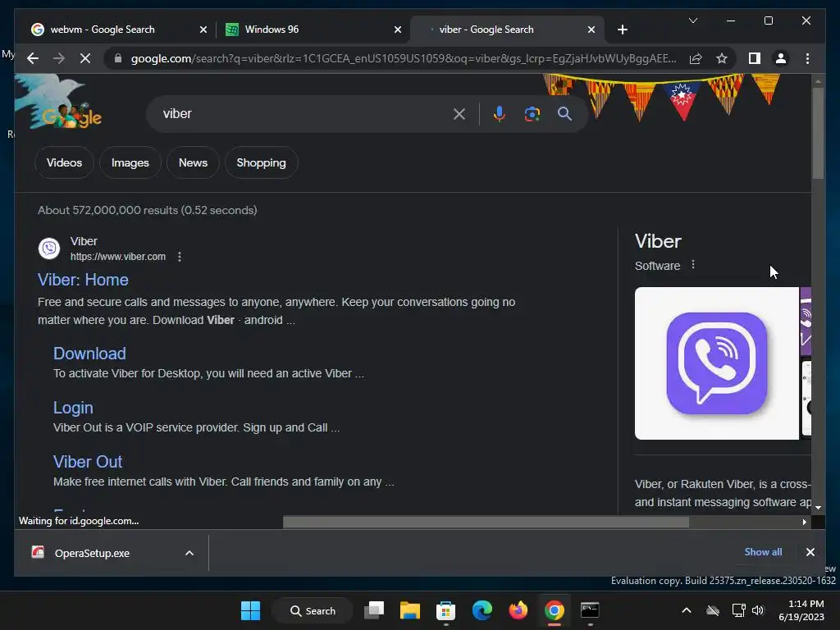Filter results by Videos

pos(64,162)
